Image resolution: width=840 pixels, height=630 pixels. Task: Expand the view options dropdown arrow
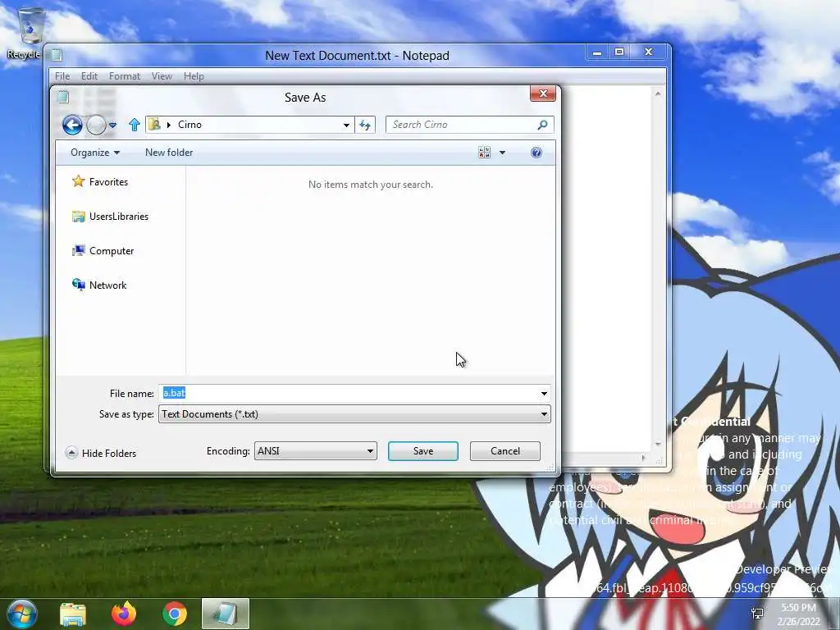tap(503, 153)
